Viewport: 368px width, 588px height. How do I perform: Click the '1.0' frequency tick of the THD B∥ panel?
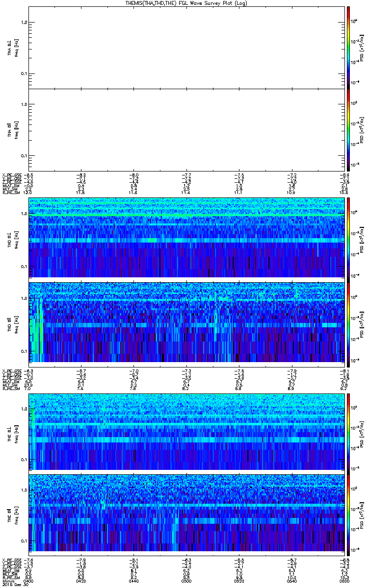pos(23,298)
